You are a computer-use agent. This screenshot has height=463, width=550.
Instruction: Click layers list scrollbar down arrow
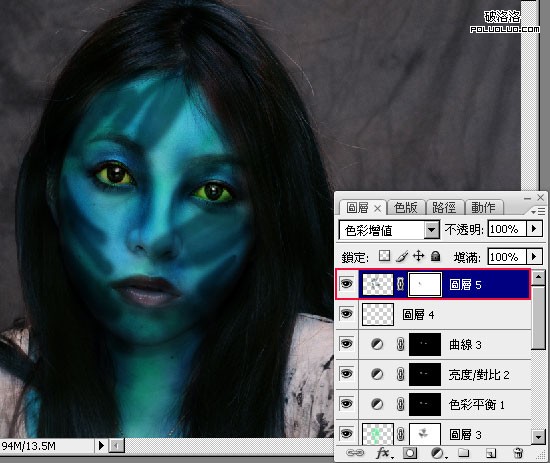pyautogui.click(x=538, y=437)
